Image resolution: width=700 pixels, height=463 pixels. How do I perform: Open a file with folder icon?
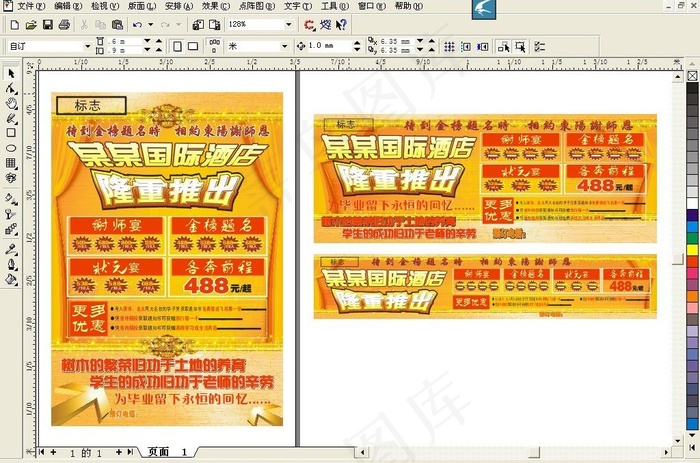click(31, 25)
